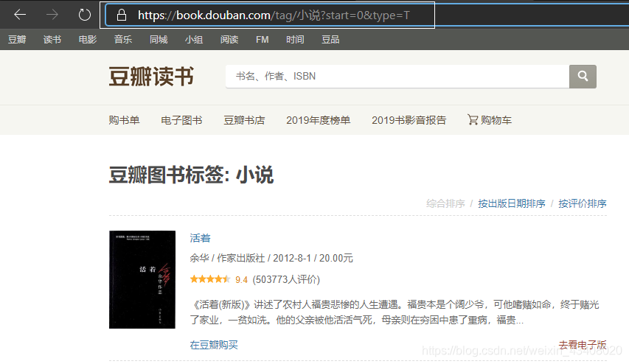Click 去看电子版 link
Viewport: 629px width, 364px height.
click(583, 345)
